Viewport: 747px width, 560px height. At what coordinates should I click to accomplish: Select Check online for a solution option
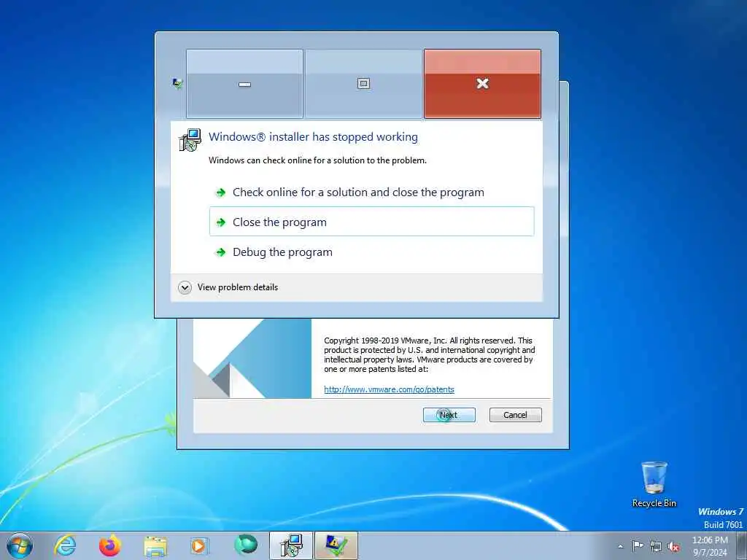tap(371, 192)
